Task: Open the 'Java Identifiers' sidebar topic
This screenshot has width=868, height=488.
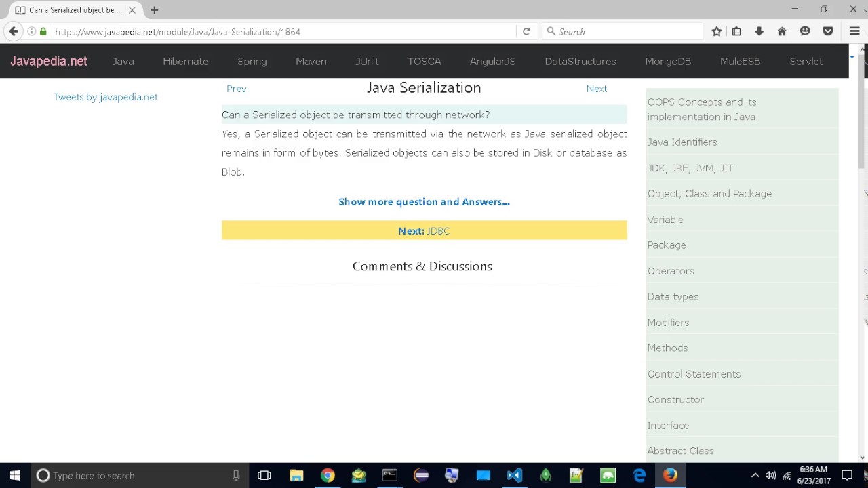Action: pos(682,142)
